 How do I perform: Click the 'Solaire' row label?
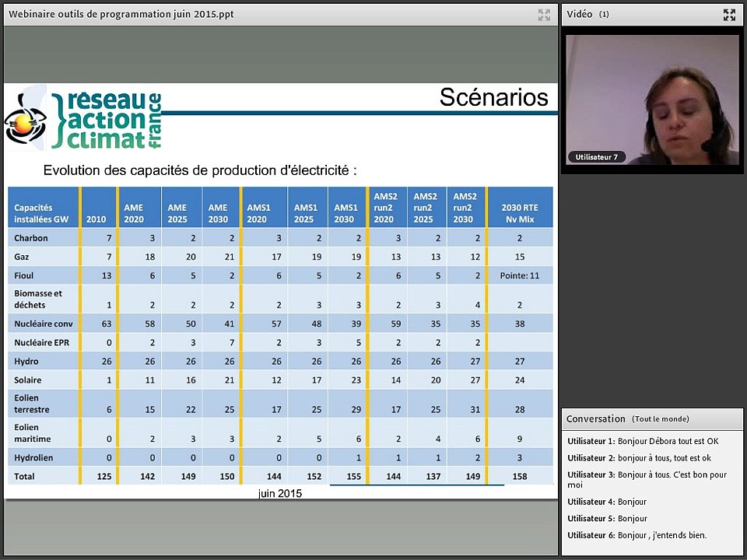click(x=28, y=380)
